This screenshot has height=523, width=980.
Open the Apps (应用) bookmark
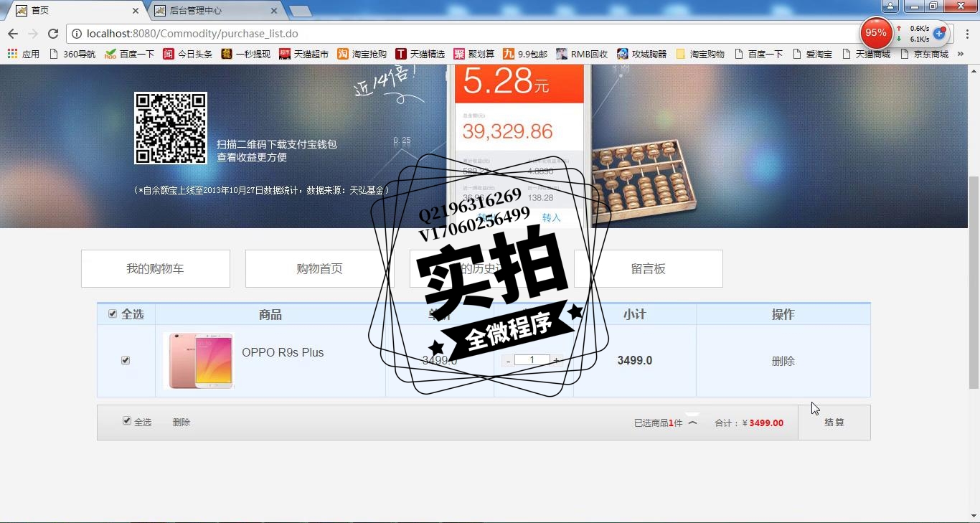[24, 54]
